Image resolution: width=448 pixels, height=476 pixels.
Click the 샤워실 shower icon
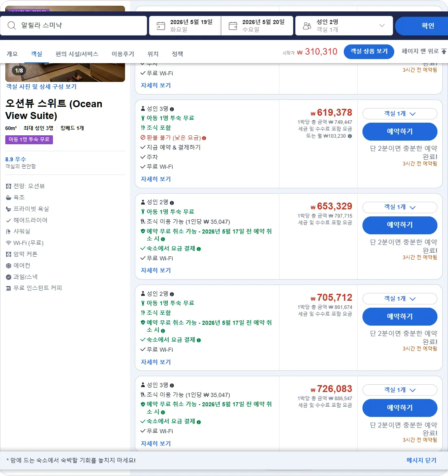pos(9,231)
